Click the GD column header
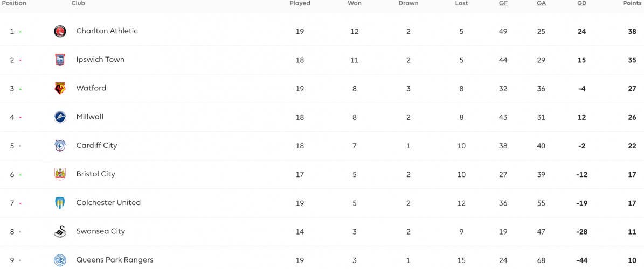 pos(581,3)
